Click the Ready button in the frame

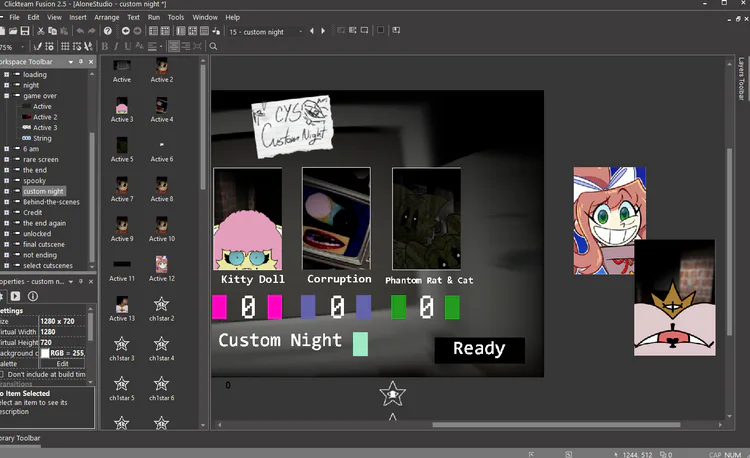479,349
